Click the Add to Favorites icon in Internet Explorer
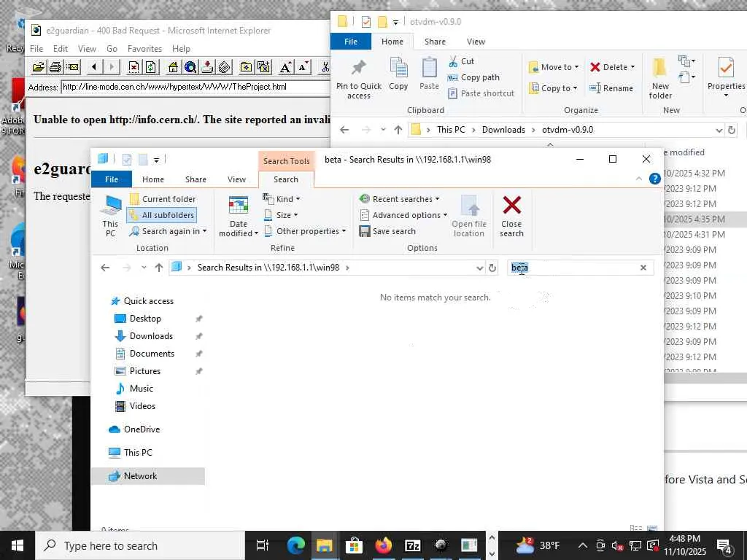 pos(263,67)
